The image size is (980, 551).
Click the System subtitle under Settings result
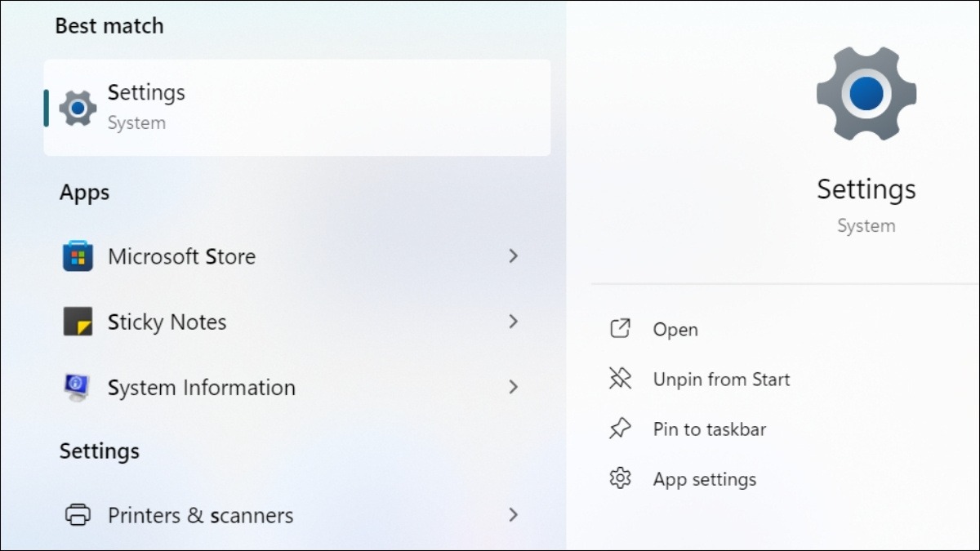coord(136,123)
